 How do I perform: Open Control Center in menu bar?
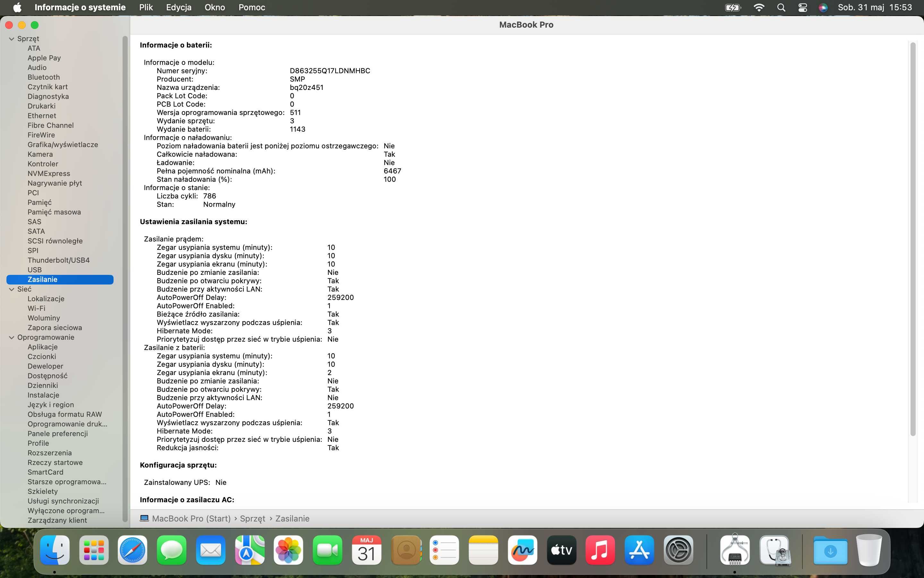803,7
